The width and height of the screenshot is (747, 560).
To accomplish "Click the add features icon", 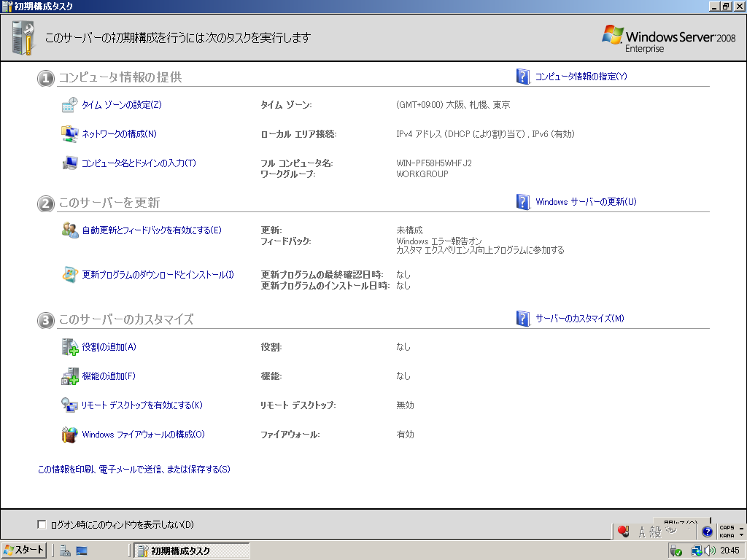I will pos(70,376).
